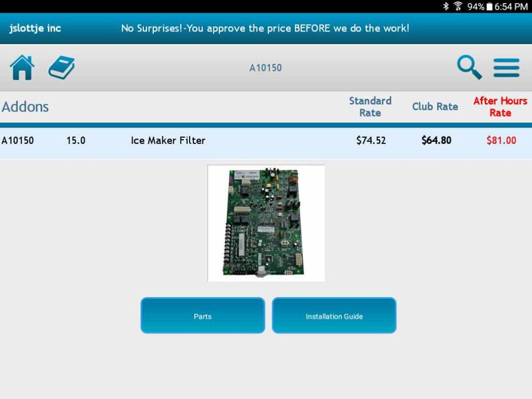Choose the $81.00 after hours price
The height and width of the screenshot is (399, 532).
(x=501, y=140)
